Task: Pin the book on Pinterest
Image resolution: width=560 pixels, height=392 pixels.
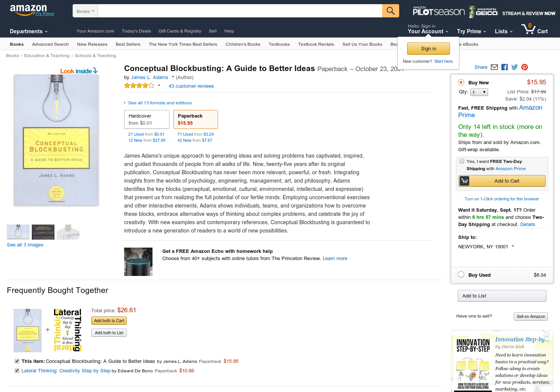Action: point(524,67)
